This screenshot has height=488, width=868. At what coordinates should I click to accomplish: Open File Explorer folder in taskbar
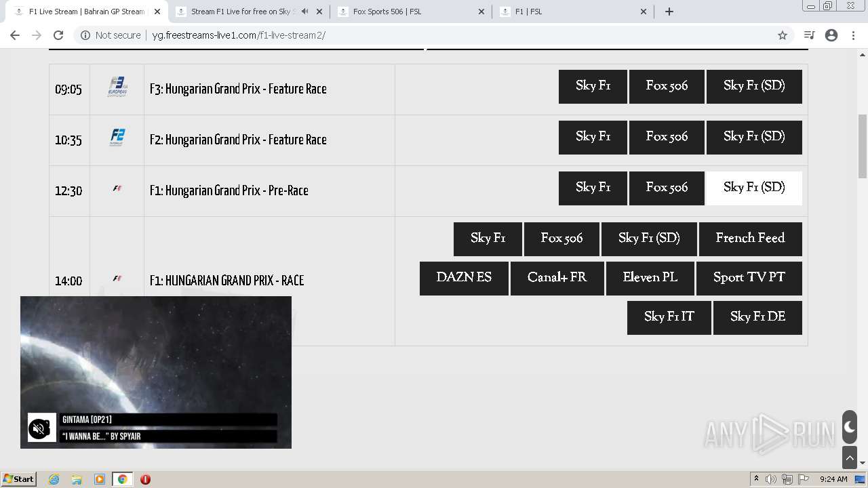77,479
